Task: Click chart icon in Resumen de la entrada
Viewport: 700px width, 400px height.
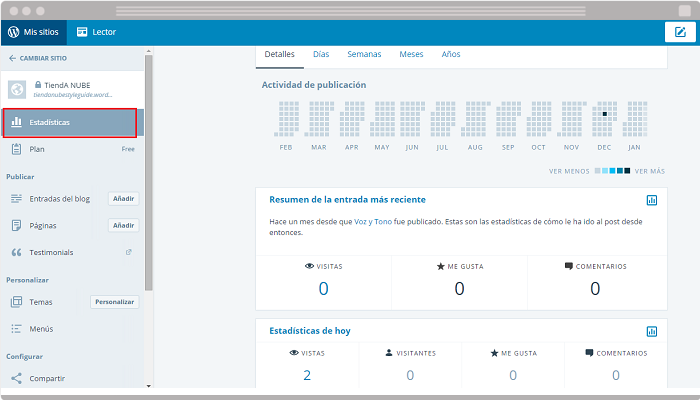Action: pyautogui.click(x=651, y=200)
